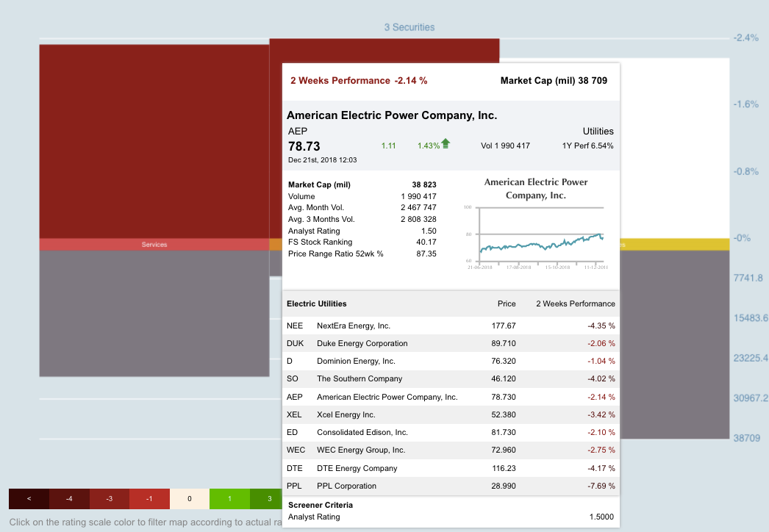Click the '2 Weeks Performance' column header
Screen dimensions: 769x532
[x=576, y=303]
